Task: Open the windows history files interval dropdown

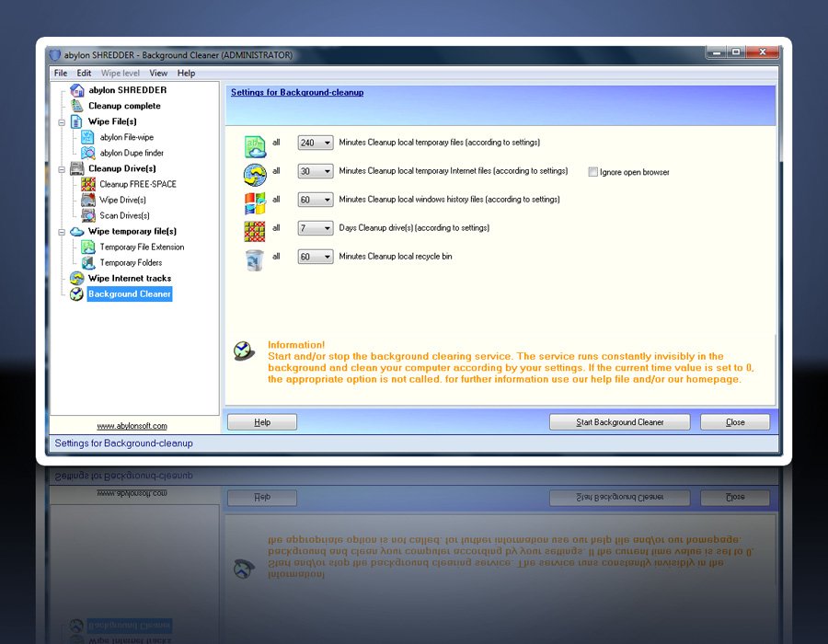Action: pyautogui.click(x=316, y=200)
